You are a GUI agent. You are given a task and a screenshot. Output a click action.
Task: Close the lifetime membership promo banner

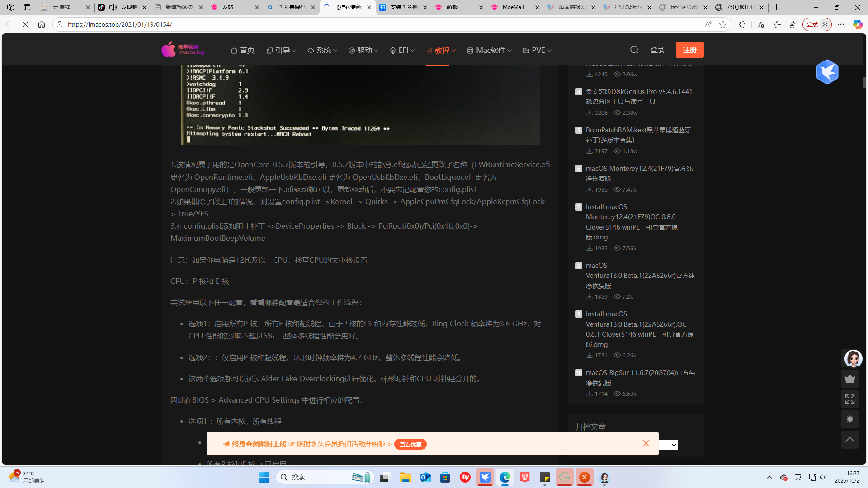coord(646,443)
